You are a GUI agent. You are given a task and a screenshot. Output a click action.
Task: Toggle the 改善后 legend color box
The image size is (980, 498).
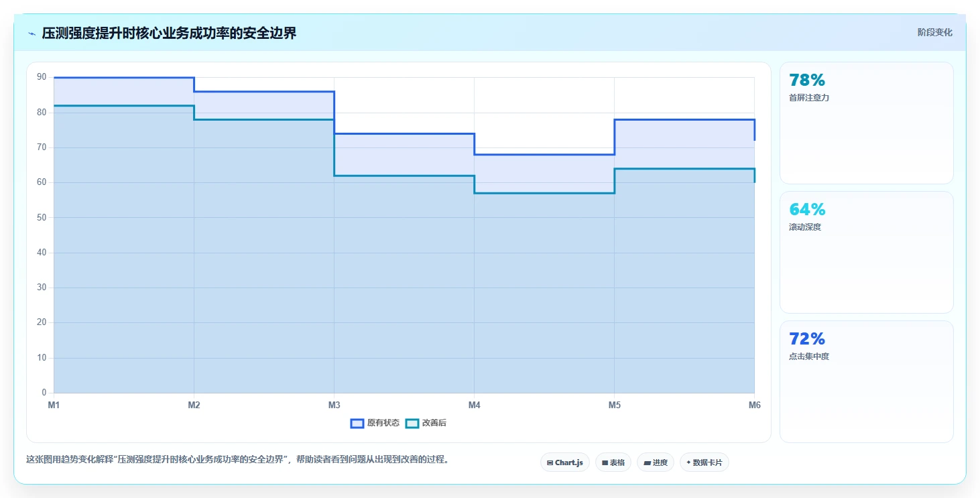coord(412,423)
